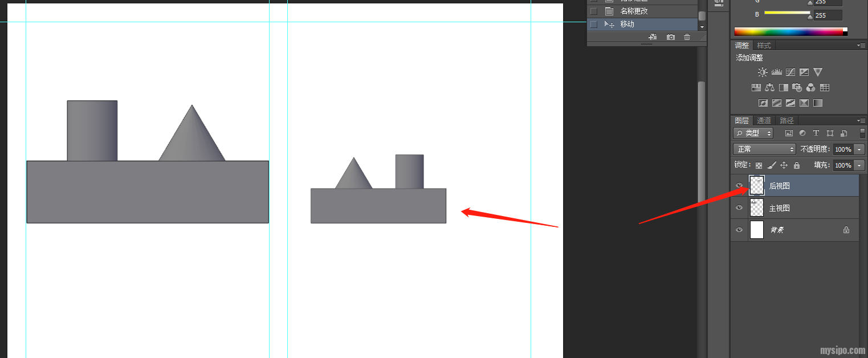Toggle visibility of the 主视图 layer
868x358 pixels.
coord(739,208)
